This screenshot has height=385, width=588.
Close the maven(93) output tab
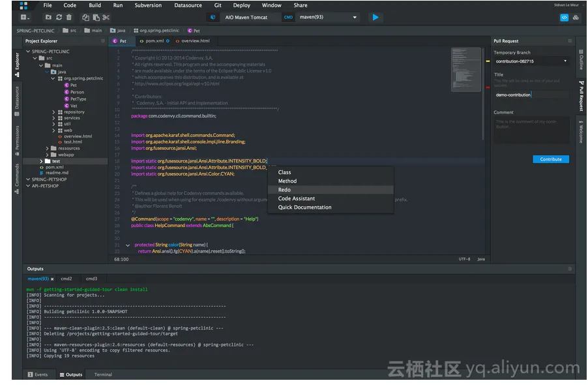(53, 279)
